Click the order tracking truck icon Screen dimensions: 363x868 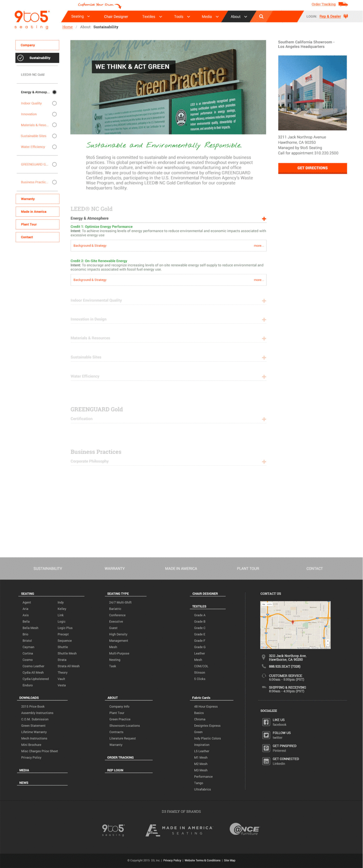[343, 4]
